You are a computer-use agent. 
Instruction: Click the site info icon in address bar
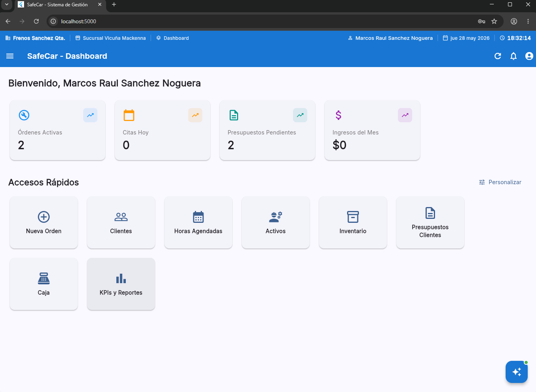pyautogui.click(x=53, y=21)
